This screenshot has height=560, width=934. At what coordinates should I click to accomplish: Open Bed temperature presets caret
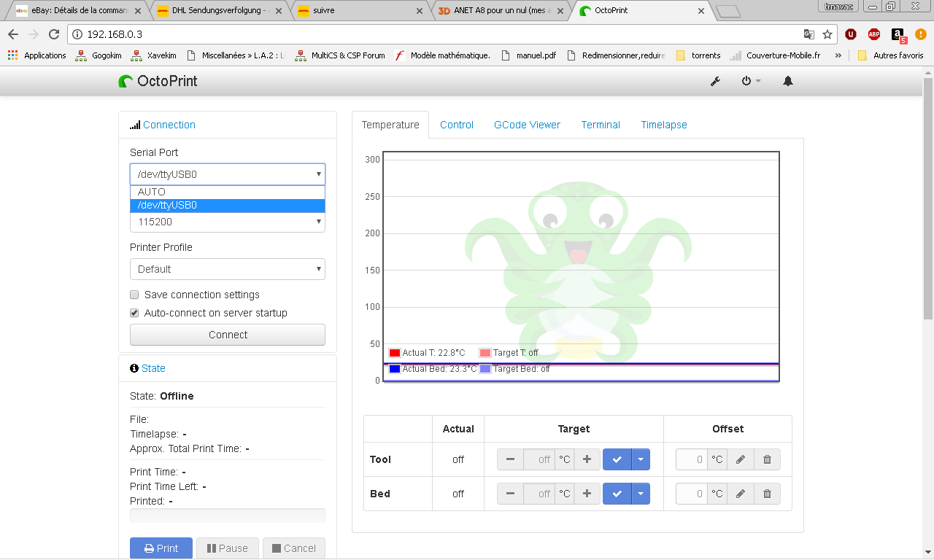640,494
